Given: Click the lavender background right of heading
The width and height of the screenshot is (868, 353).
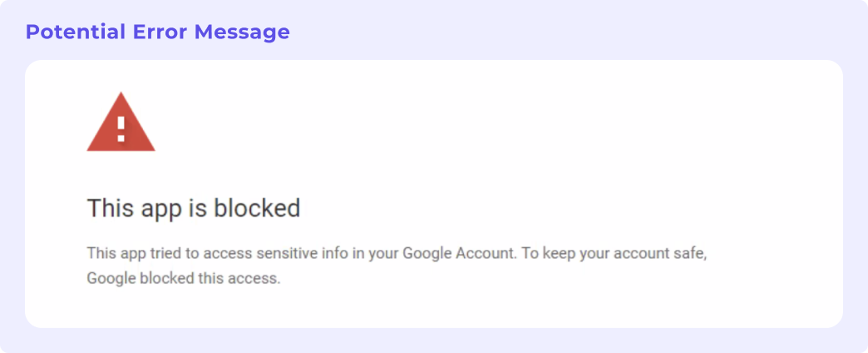Looking at the screenshot, I should click(554, 32).
